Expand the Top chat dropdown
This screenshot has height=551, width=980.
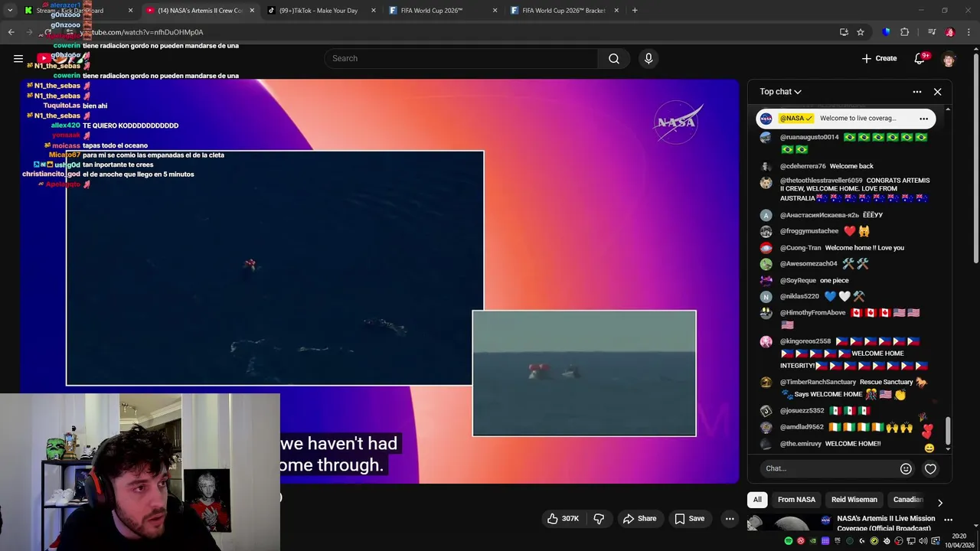coord(780,92)
